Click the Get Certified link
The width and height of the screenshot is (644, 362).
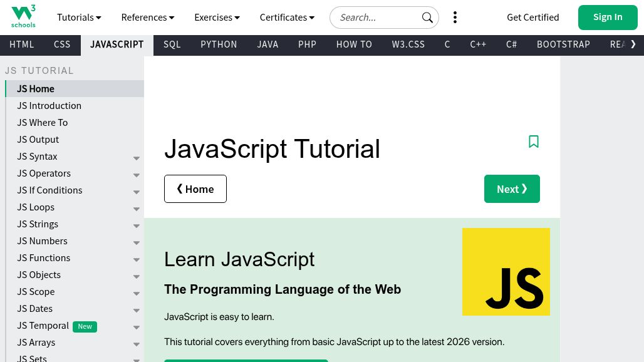(x=532, y=18)
